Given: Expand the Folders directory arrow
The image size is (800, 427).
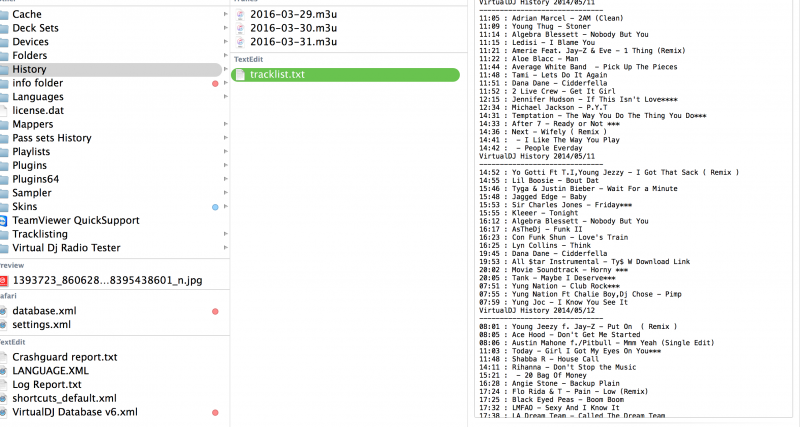Looking at the screenshot, I should pyautogui.click(x=226, y=56).
